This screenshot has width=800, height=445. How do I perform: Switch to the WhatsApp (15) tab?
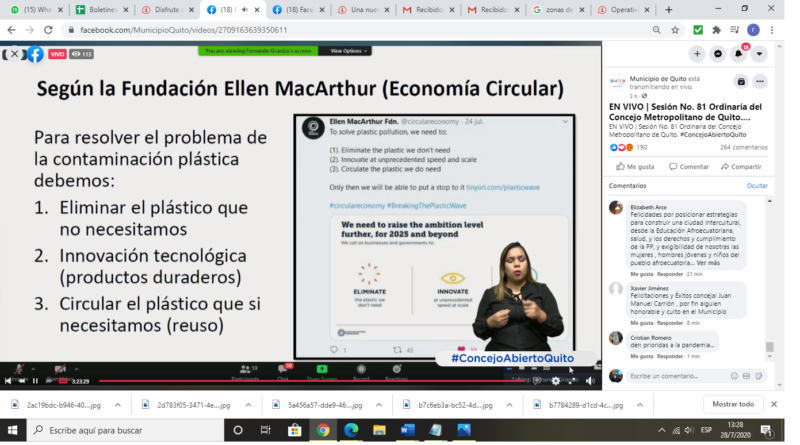pos(36,10)
